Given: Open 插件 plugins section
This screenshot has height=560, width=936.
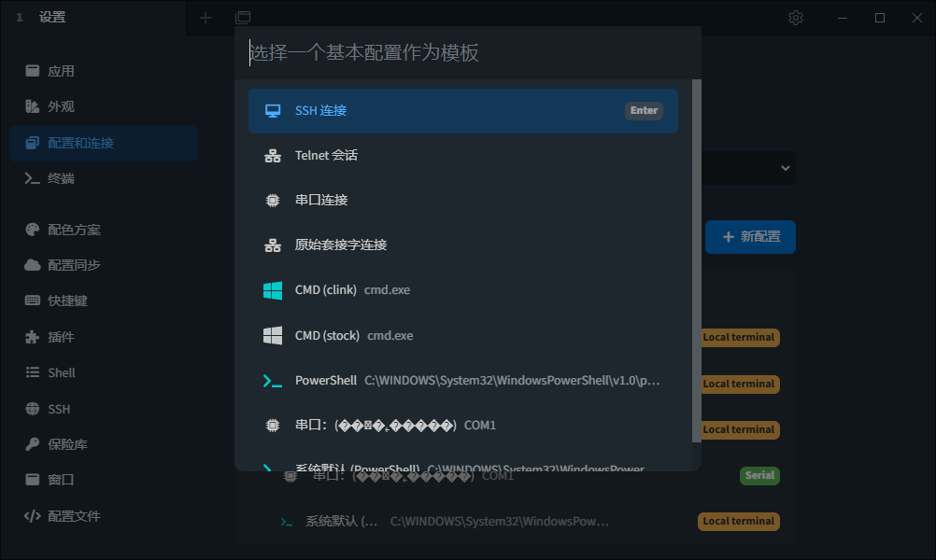Looking at the screenshot, I should click(61, 337).
